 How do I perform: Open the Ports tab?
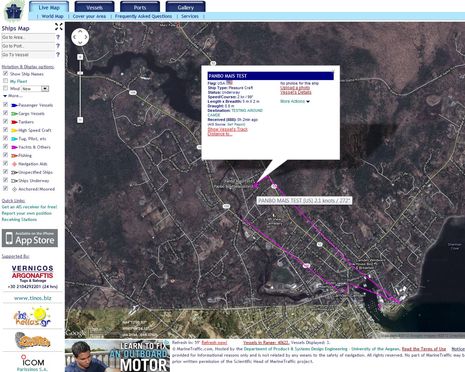(140, 7)
